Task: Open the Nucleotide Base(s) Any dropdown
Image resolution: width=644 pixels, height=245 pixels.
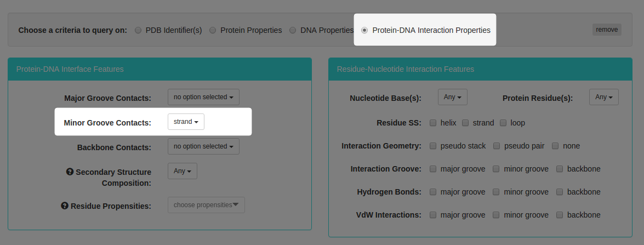Action: [x=453, y=97]
